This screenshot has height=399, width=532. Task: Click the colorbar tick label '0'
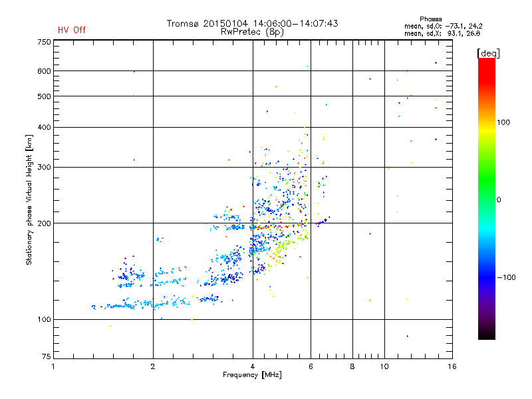[x=499, y=200]
